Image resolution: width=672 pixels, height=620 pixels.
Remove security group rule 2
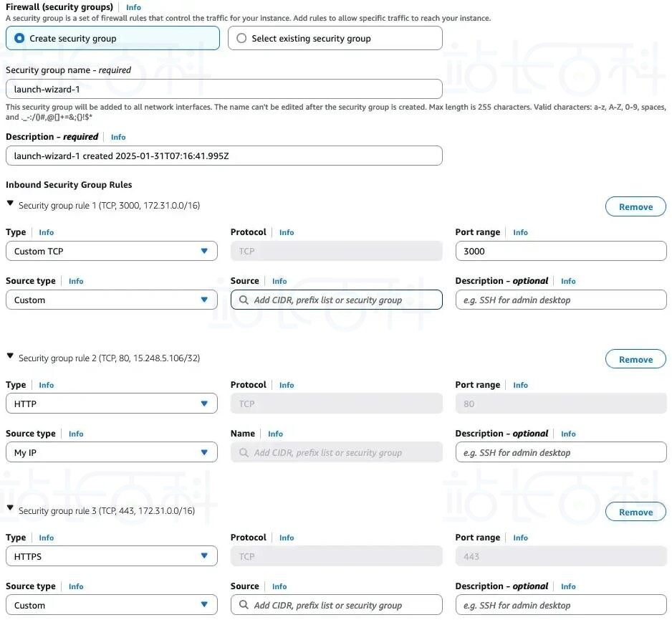635,360
